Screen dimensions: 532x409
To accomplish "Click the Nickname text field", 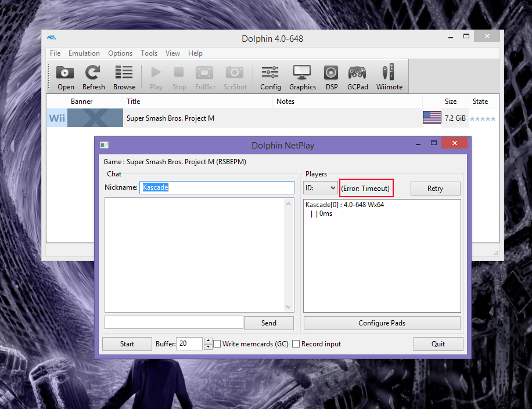I will 217,187.
